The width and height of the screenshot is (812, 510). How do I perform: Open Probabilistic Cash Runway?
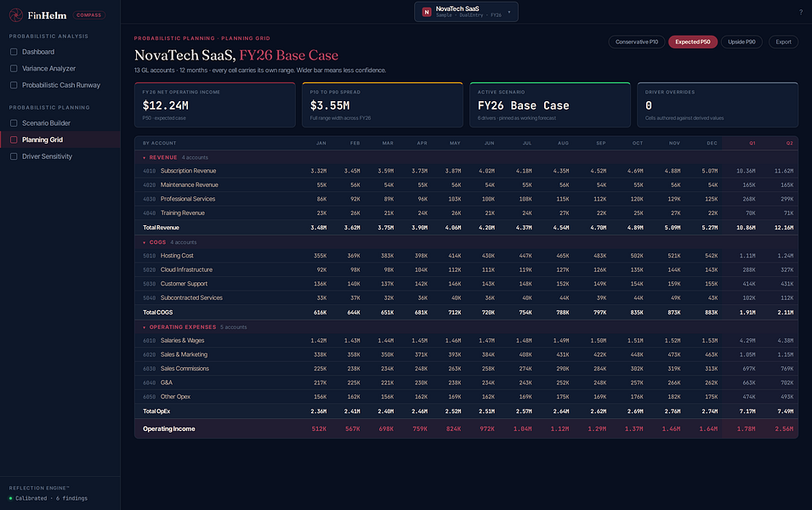coord(60,85)
